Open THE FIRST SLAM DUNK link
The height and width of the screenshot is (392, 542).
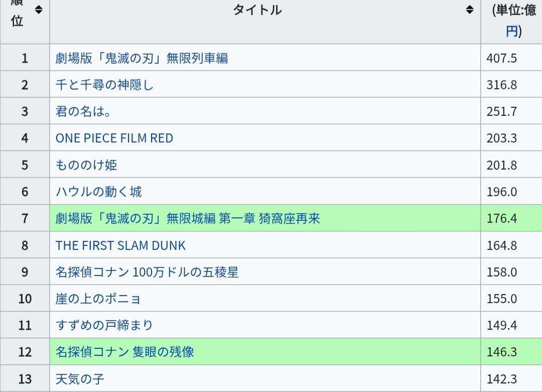click(120, 245)
